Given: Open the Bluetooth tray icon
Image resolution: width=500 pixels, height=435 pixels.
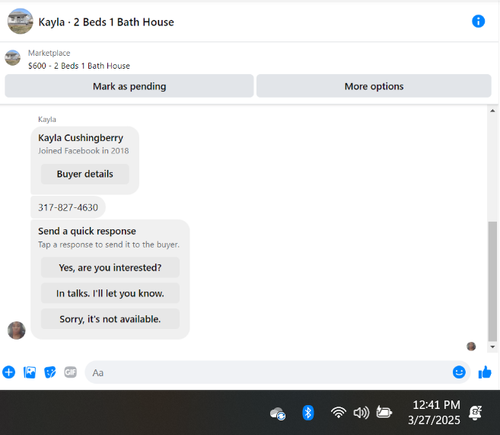Looking at the screenshot, I should [308, 413].
